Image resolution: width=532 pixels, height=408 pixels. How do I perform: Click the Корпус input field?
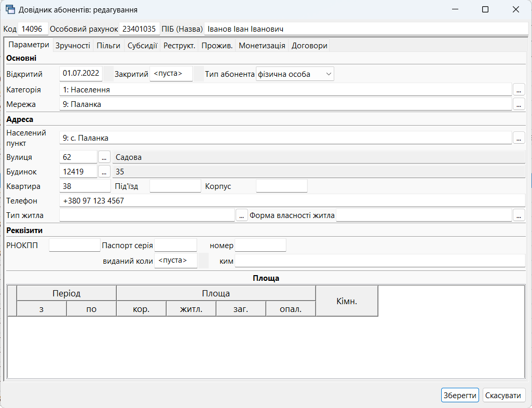[282, 186]
